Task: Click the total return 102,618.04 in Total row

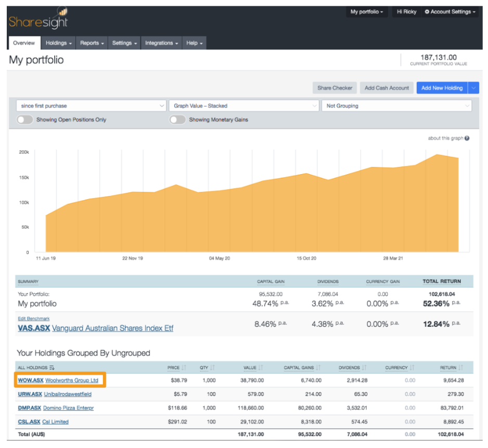Action: click(x=451, y=434)
